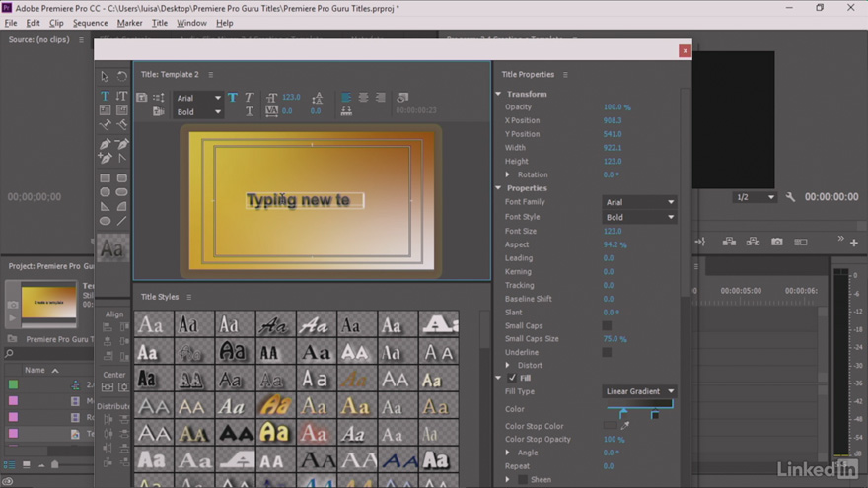Pick color with Color Stop eyedropper
The image size is (868, 488).
[x=625, y=426]
